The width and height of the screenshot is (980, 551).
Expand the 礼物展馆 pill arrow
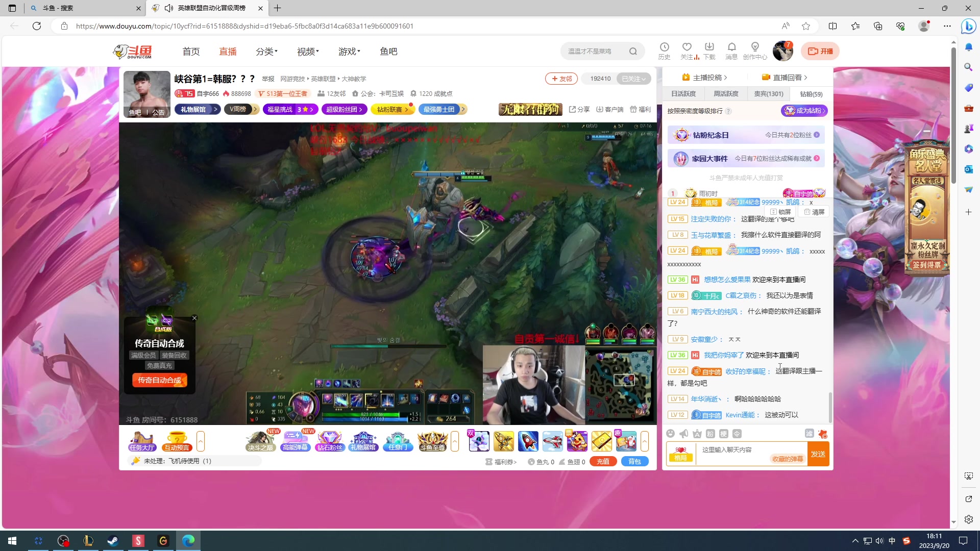[x=216, y=109]
